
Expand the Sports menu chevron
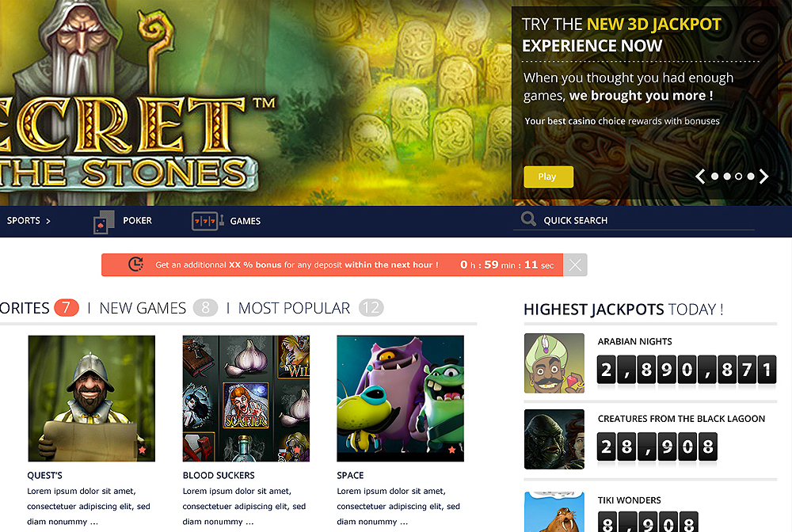48,221
